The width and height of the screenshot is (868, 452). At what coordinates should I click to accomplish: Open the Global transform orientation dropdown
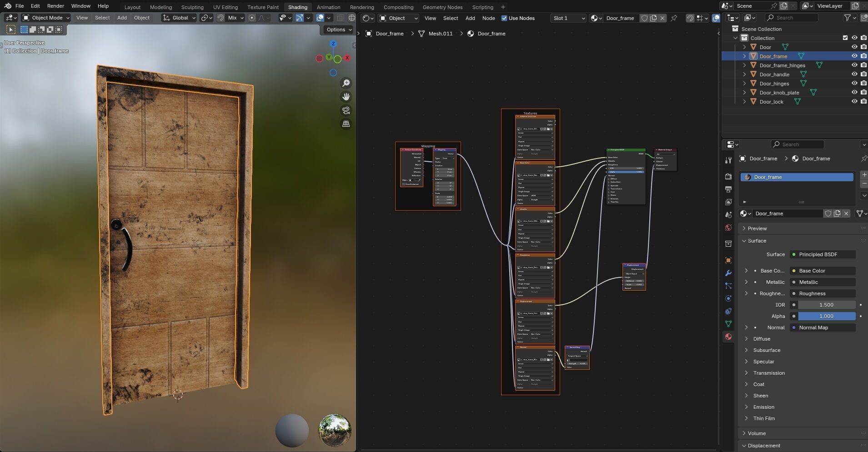[x=179, y=18]
